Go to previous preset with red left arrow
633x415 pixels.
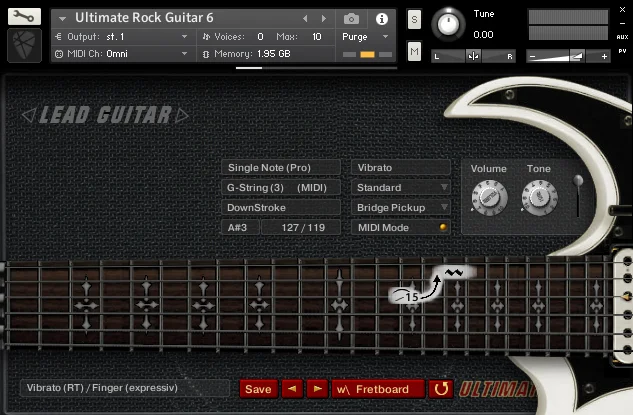pos(291,389)
